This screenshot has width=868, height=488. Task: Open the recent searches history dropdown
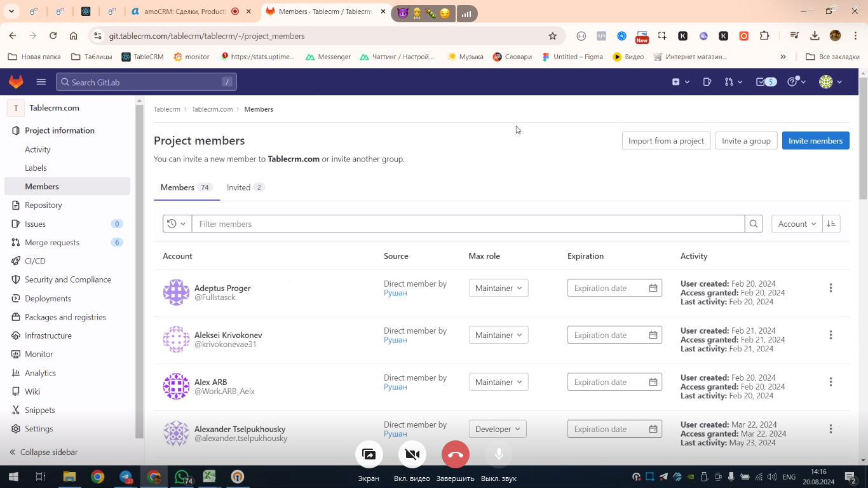click(x=177, y=224)
